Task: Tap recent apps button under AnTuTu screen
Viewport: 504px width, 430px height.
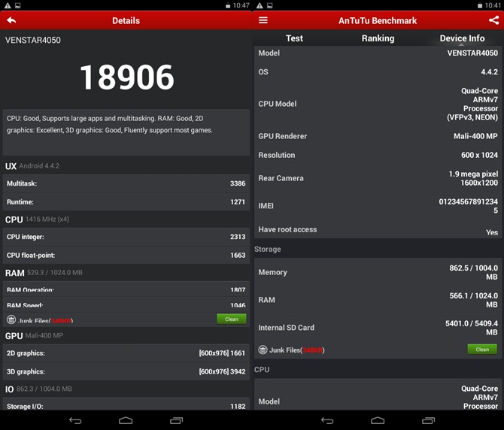Action: tap(428, 420)
